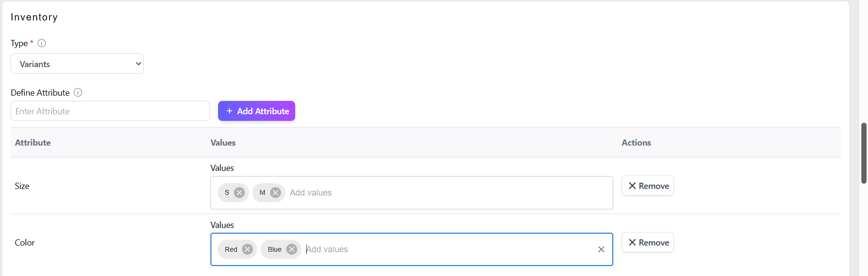
Task: Click the Actions column header
Action: (636, 143)
